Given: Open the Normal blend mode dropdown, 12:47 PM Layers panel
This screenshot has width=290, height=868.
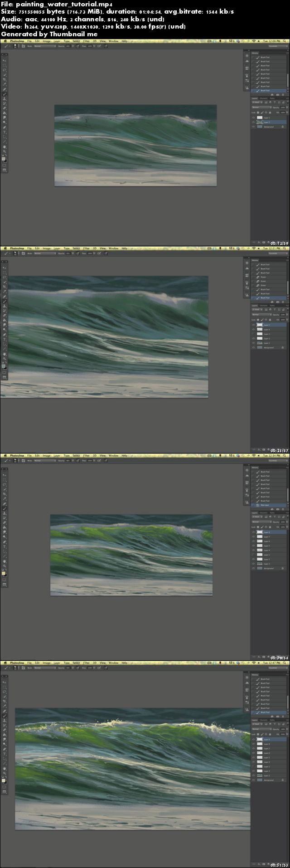Looking at the screenshot, I should point(262,729).
